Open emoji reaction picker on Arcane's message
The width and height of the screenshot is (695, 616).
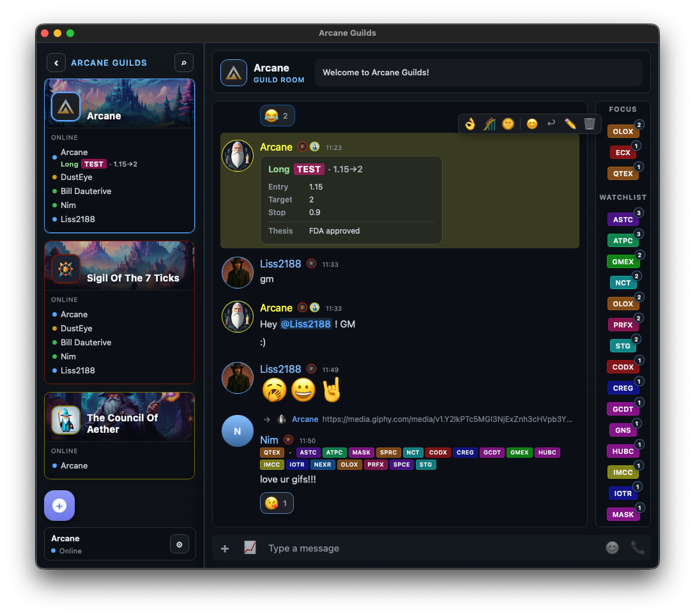[532, 124]
